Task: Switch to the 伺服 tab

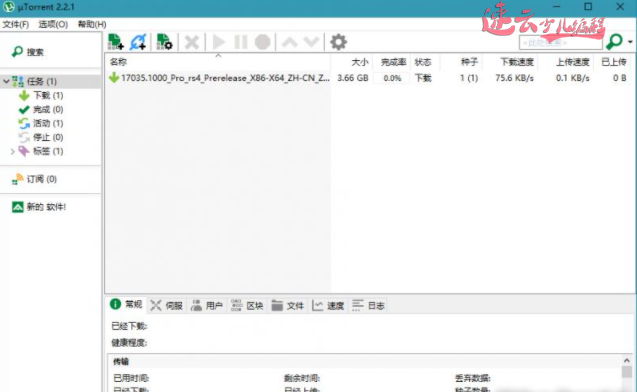Action: [x=167, y=305]
